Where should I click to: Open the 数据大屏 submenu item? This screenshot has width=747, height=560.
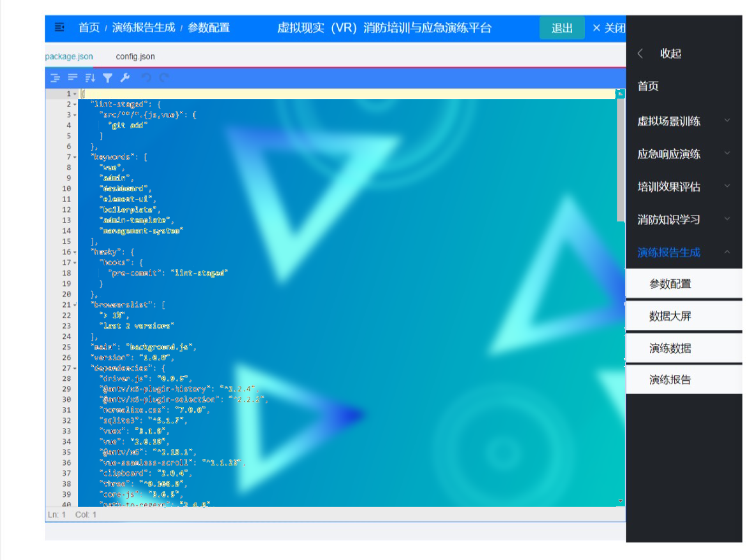pos(670,316)
